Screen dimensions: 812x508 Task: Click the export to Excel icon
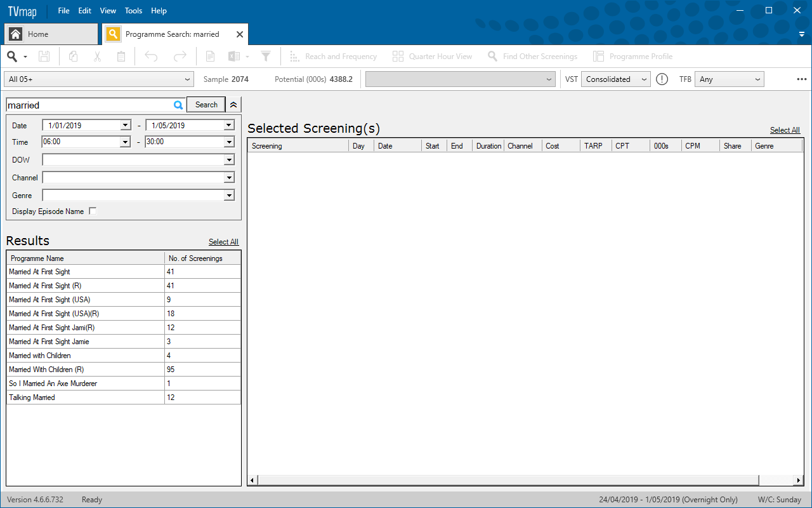[x=234, y=57]
